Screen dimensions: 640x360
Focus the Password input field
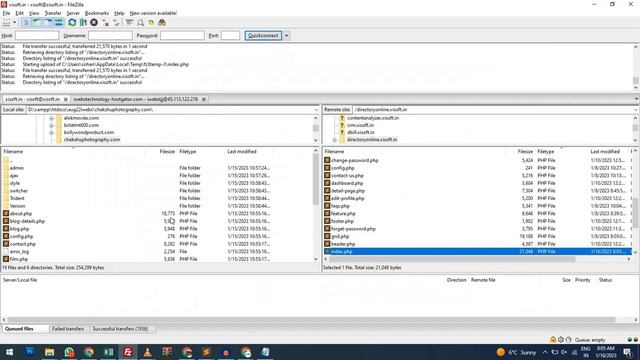(x=182, y=36)
